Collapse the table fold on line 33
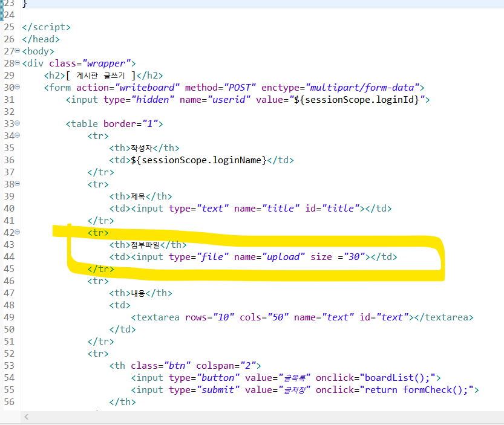The height and width of the screenshot is (425, 504). tap(18, 123)
